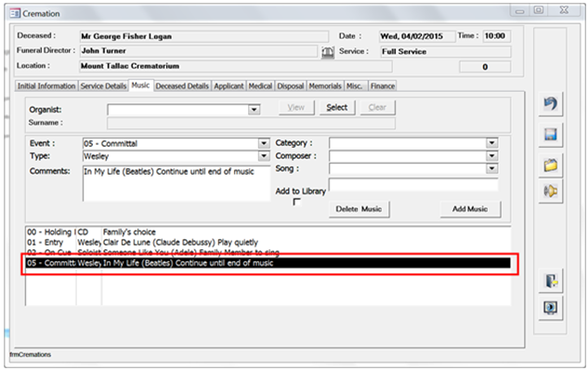This screenshot has height=370, width=588.
Task: Open the Organist dropdown arrow
Action: tap(254, 110)
